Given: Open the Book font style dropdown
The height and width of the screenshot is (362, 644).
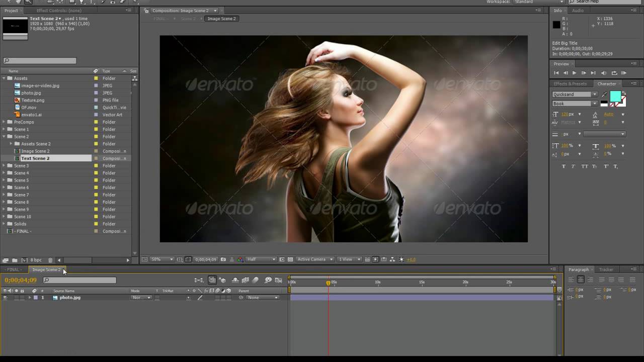Looking at the screenshot, I should (x=575, y=104).
